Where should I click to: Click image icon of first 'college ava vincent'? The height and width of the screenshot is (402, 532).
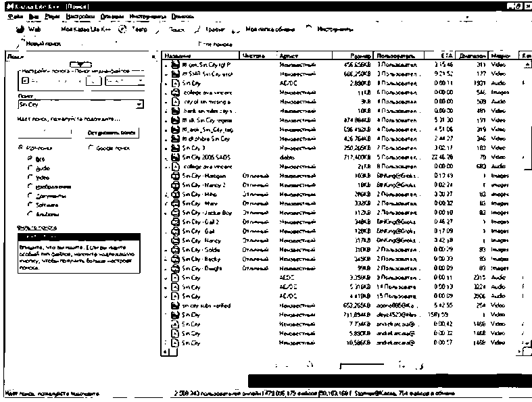(175, 93)
